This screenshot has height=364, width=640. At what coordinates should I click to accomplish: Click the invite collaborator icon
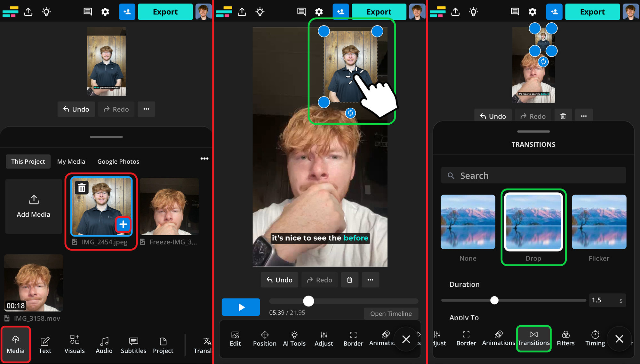pyautogui.click(x=127, y=12)
